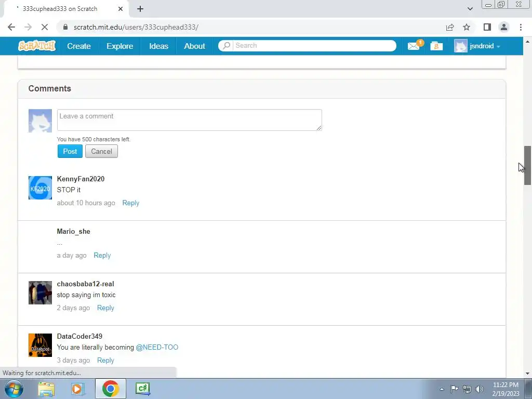
Task: Open jsndroid account dropdown
Action: [477, 46]
